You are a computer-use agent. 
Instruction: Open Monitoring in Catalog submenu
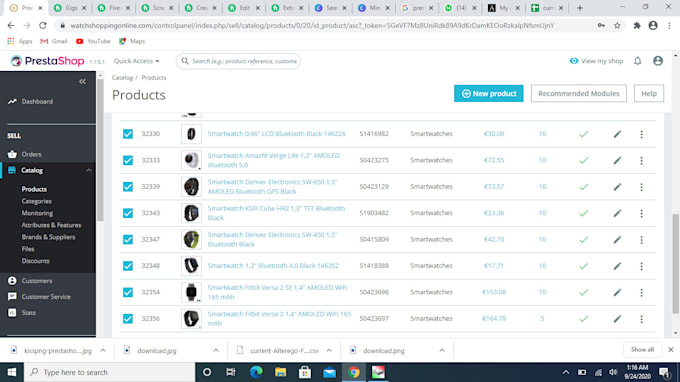coord(37,213)
